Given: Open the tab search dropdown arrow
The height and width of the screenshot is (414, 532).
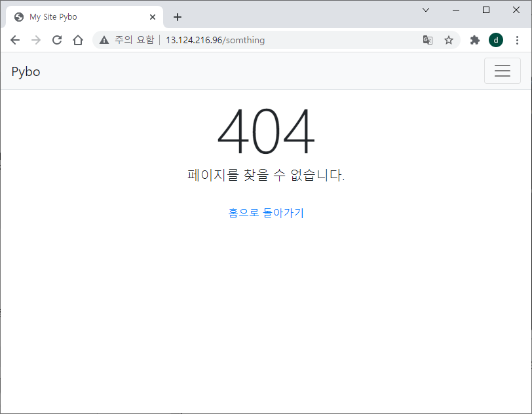Looking at the screenshot, I should pos(426,10).
